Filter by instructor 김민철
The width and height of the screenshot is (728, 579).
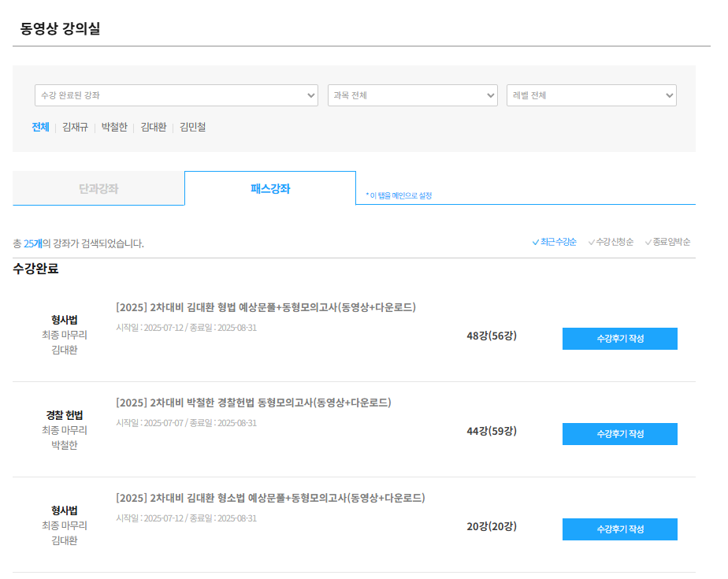click(x=193, y=127)
